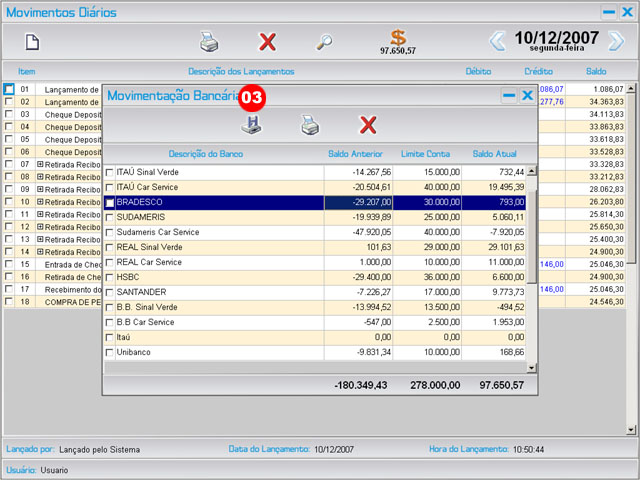The width and height of the screenshot is (640, 480).
Task: Save using the floppy disk icon in Movimentação Bancária
Action: click(250, 125)
